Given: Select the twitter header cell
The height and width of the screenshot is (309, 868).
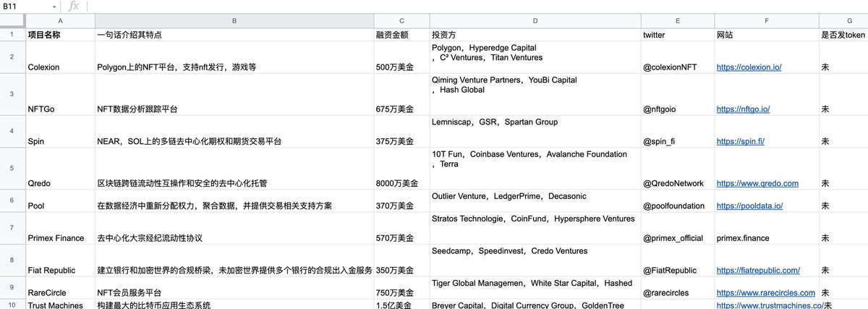Looking at the screenshot, I should 677,34.
